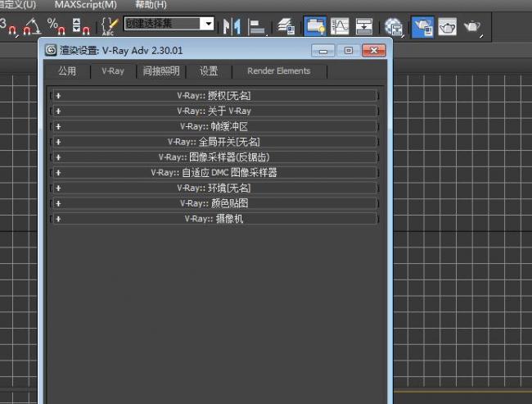The width and height of the screenshot is (532, 404).
Task: Click the teapot Render Production icon
Action: pyautogui.click(x=473, y=26)
